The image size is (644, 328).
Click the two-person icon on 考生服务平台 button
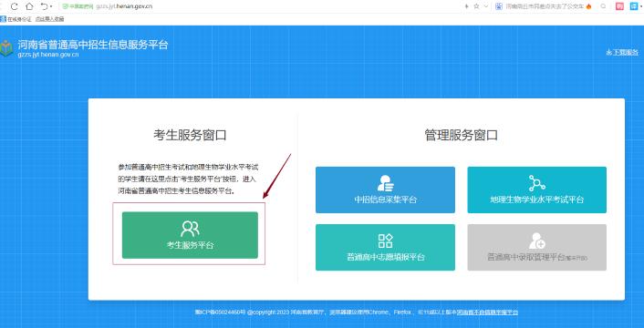pos(190,229)
